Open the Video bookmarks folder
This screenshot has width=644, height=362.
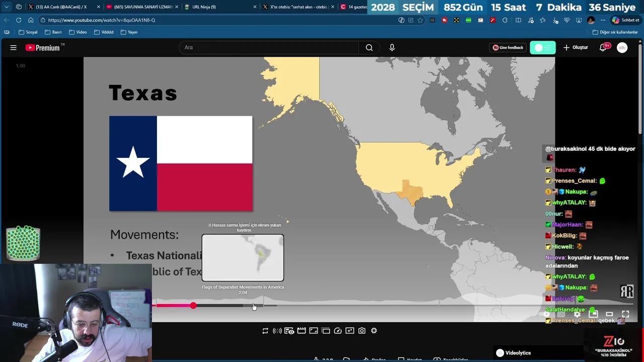tap(78, 32)
